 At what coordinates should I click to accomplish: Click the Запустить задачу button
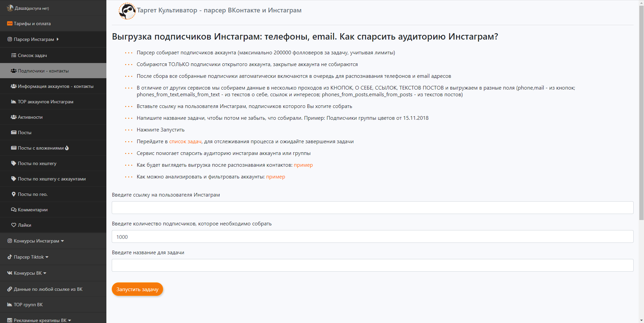pyautogui.click(x=137, y=289)
